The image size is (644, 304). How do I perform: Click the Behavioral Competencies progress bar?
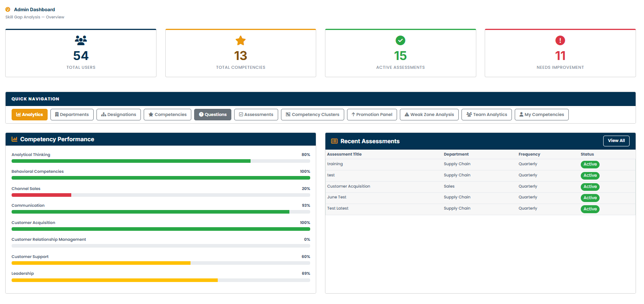pos(161,178)
